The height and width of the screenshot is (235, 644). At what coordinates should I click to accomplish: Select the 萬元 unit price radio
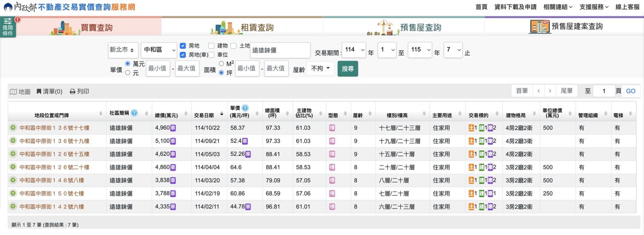point(128,64)
